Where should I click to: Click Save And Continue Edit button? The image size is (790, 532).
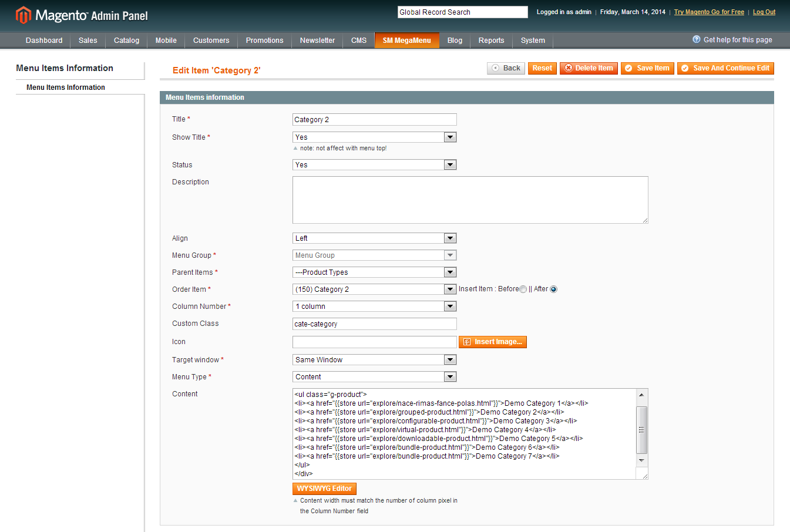tap(725, 68)
